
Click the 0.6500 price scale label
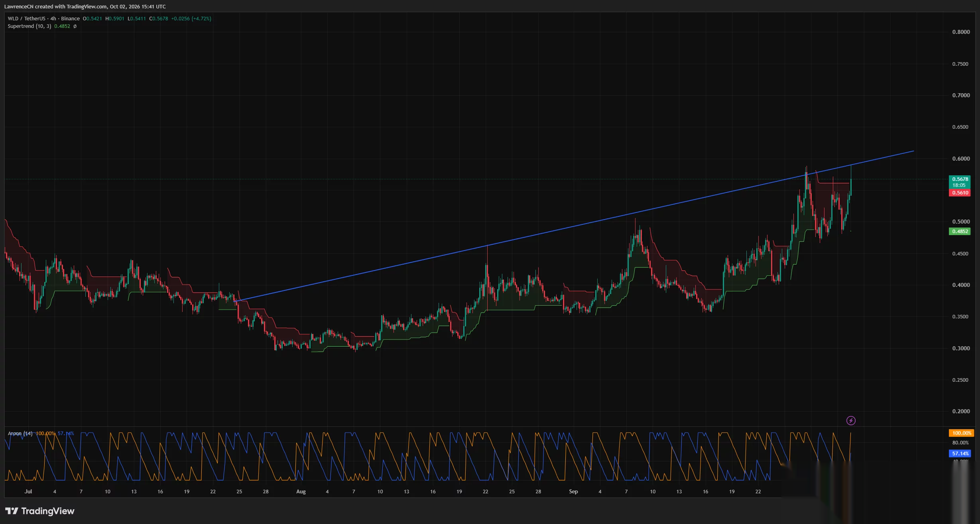coord(961,127)
